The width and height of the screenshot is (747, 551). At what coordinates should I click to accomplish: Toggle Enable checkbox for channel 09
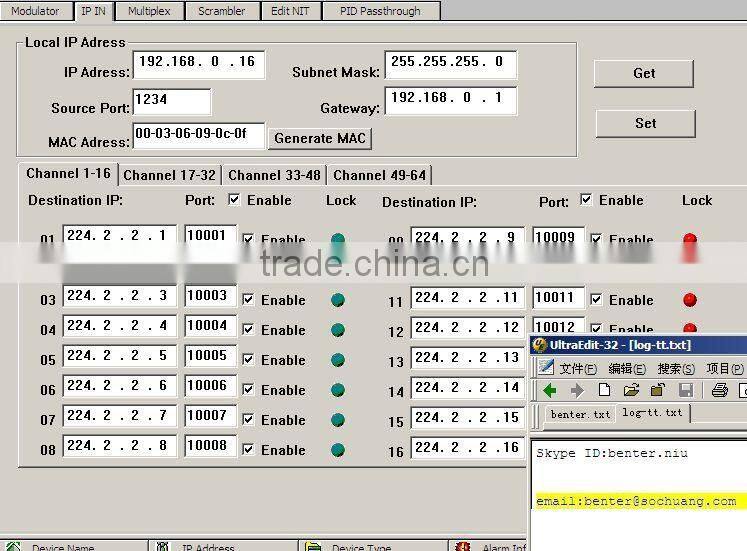pyautogui.click(x=596, y=239)
